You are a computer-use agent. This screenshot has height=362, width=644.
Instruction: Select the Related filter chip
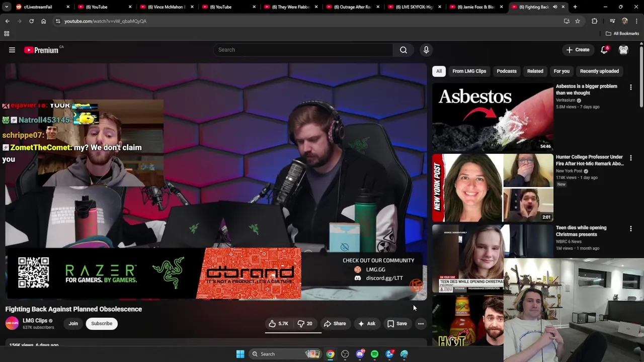pyautogui.click(x=535, y=71)
